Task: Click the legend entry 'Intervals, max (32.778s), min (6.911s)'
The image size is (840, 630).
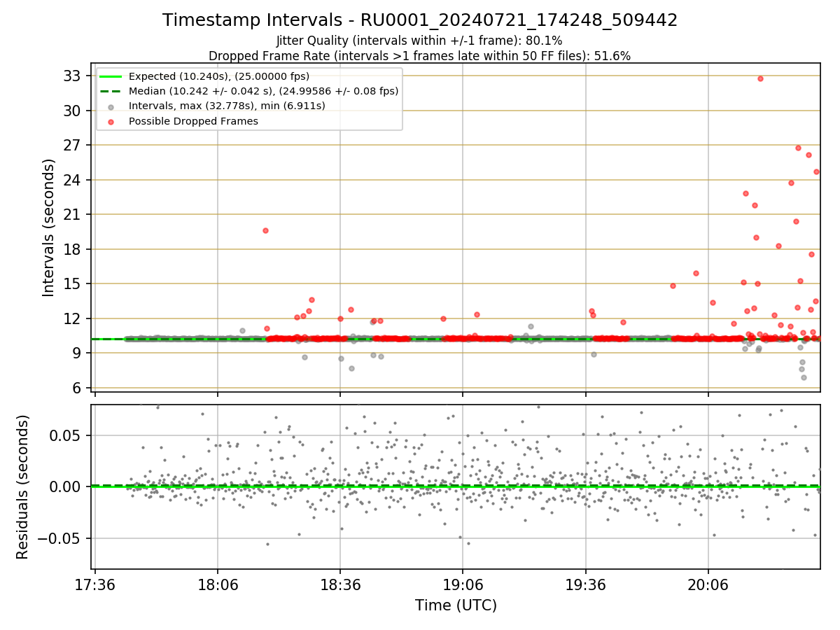Action: (x=227, y=106)
